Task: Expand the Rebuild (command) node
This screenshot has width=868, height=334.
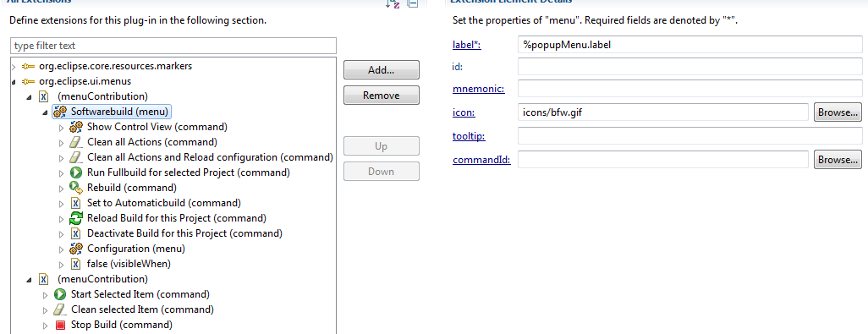Action: (62, 188)
